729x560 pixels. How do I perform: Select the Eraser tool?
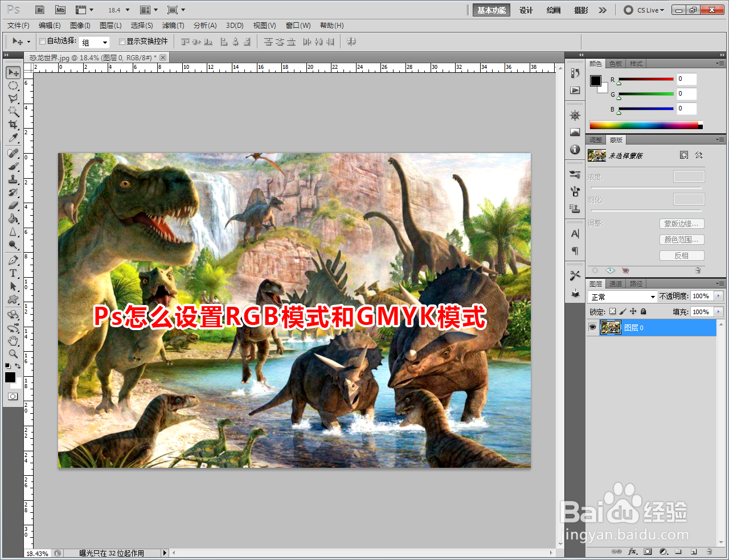point(13,206)
